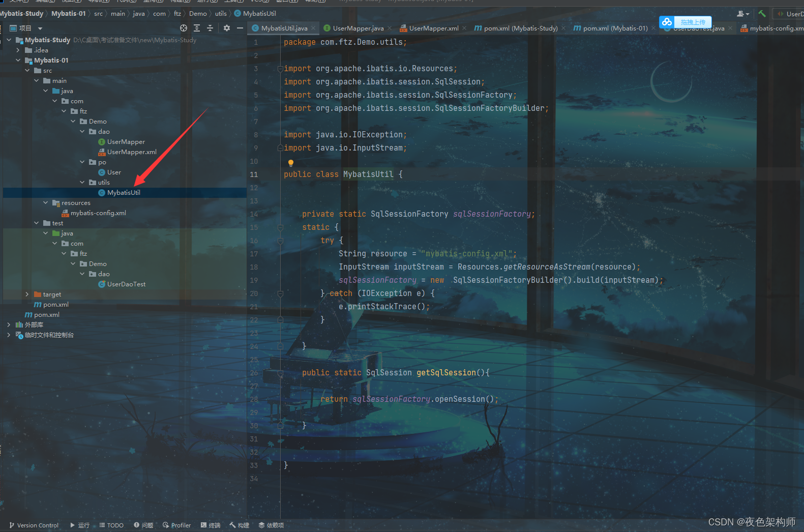
Task: Collapse the po package node
Action: pos(82,162)
